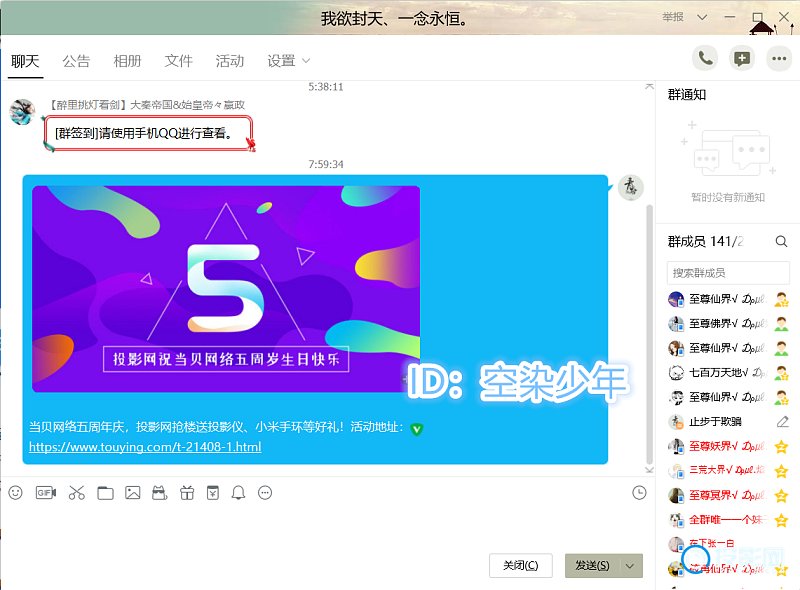This screenshot has height=590, width=800.
Task: Open the send options arrow beside 发送
Action: pyautogui.click(x=630, y=566)
